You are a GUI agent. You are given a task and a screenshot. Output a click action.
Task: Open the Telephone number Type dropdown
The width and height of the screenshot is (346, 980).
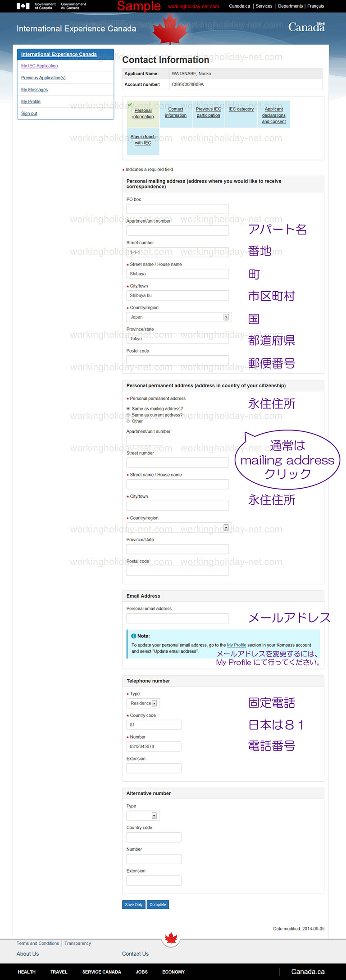(143, 703)
